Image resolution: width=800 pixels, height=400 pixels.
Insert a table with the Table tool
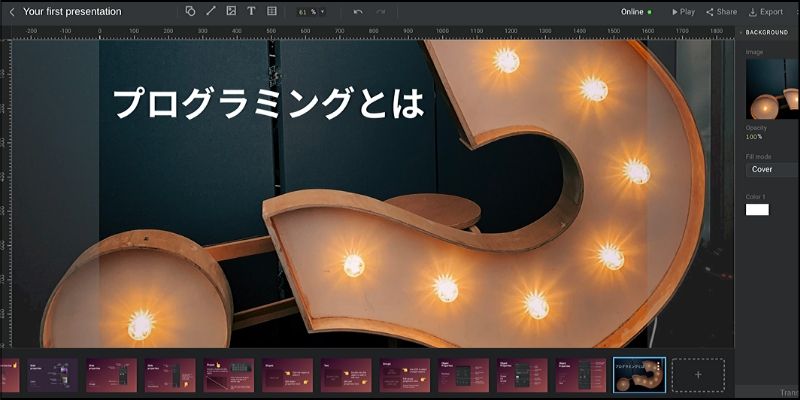pyautogui.click(x=272, y=11)
